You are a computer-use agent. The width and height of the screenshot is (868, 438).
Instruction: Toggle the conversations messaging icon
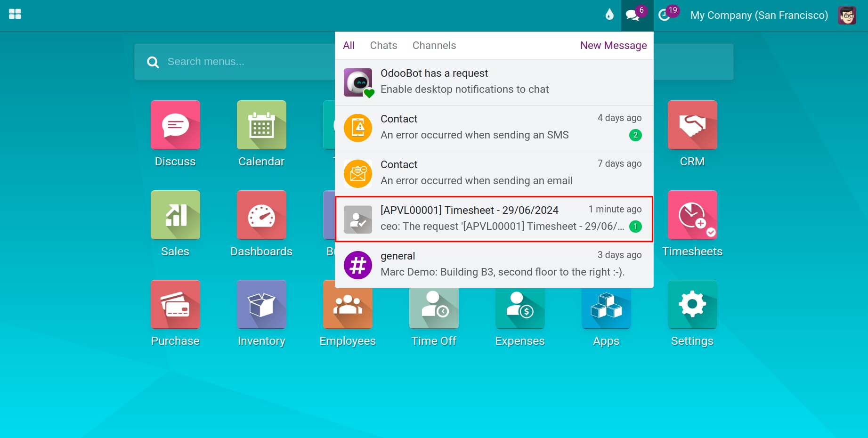(x=637, y=15)
